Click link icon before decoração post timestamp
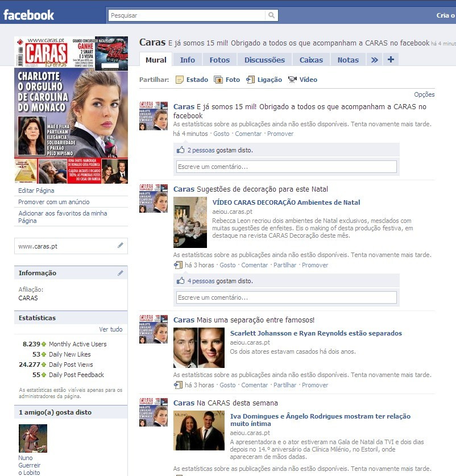The image size is (456, 476). pos(178,265)
